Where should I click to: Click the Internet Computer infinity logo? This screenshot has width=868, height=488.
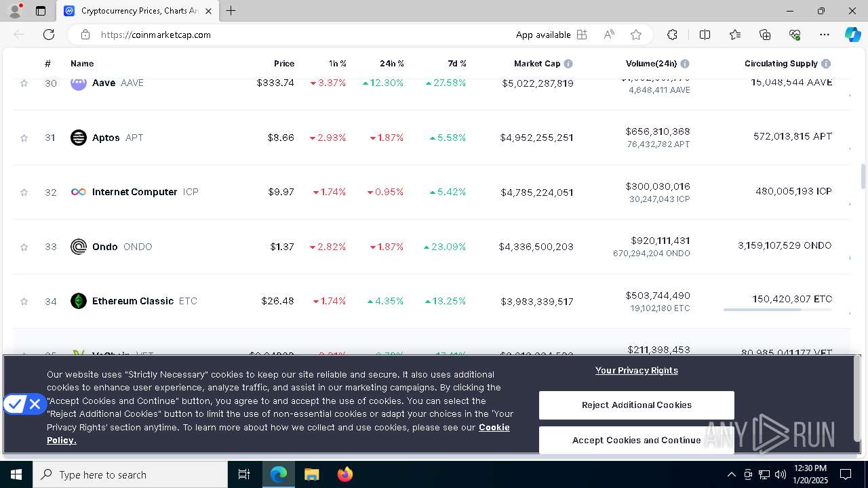pyautogui.click(x=79, y=192)
